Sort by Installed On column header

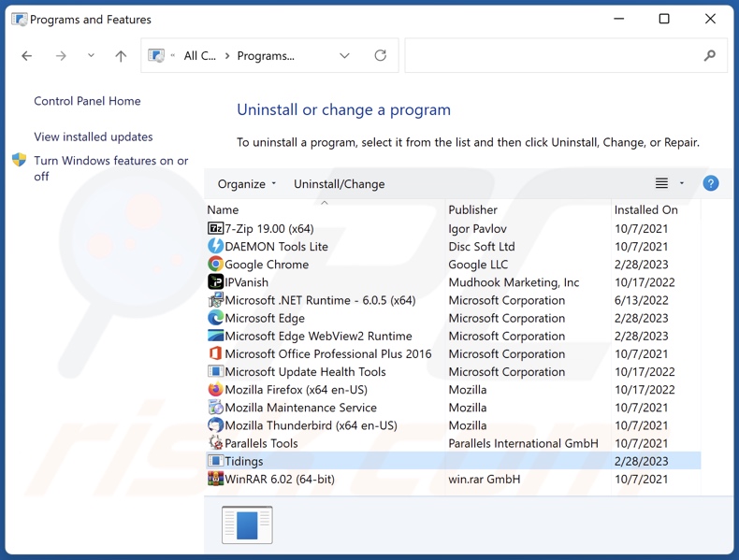point(645,209)
